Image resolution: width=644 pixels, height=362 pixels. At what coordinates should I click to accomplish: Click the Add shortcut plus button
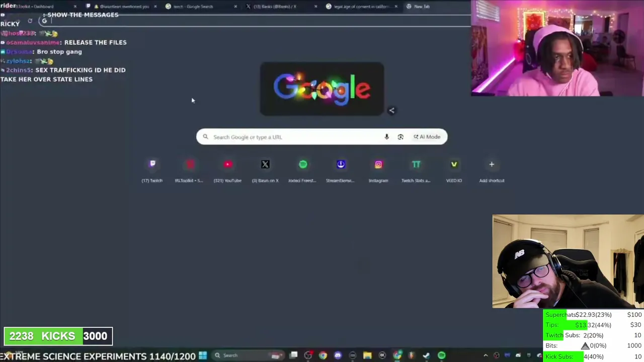click(x=492, y=164)
